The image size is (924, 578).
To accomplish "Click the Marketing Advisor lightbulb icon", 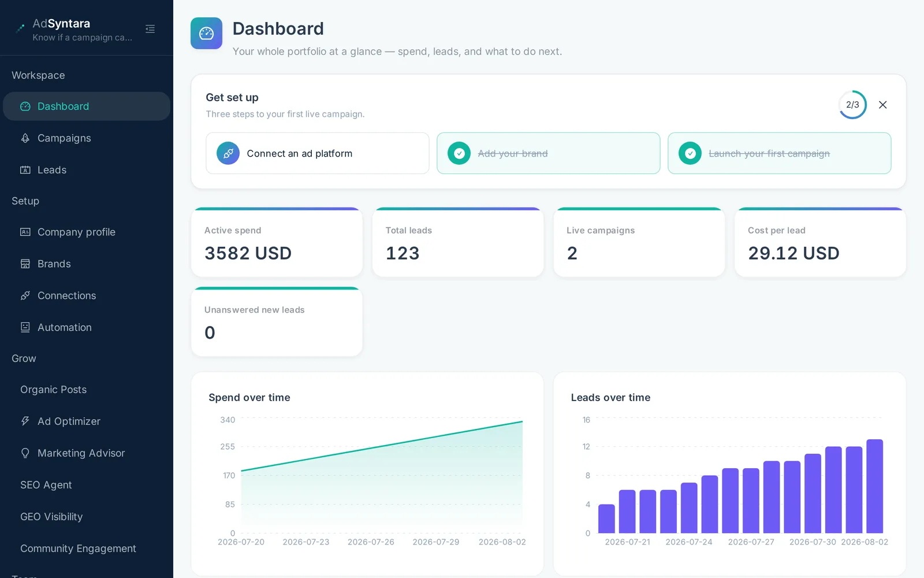I will [x=25, y=453].
